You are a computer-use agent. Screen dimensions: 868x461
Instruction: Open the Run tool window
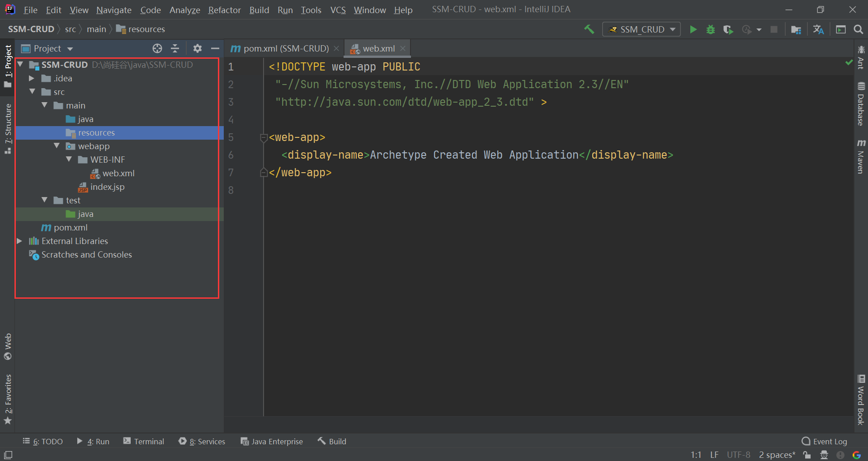point(93,442)
